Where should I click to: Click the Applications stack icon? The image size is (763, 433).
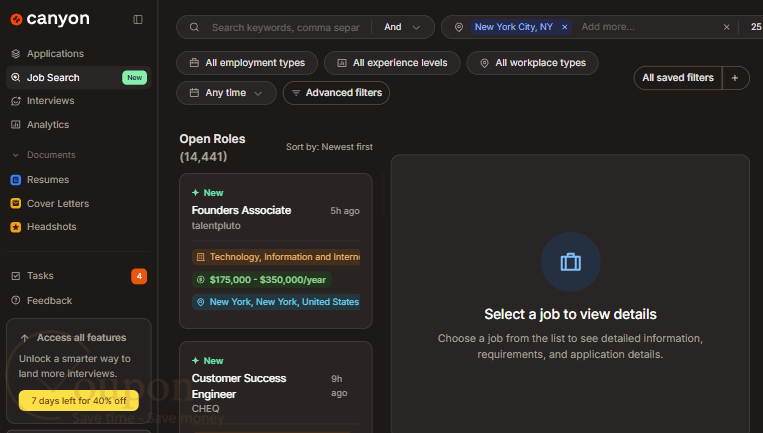coord(16,54)
